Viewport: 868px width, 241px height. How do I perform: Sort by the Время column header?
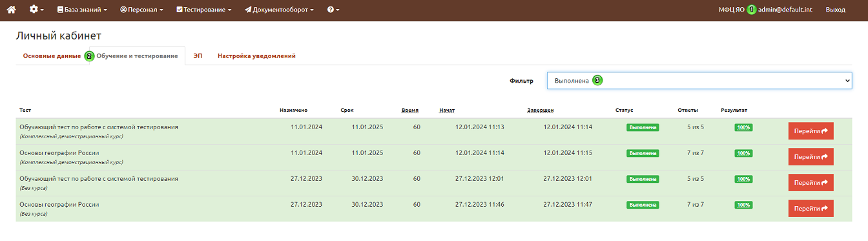pyautogui.click(x=410, y=110)
